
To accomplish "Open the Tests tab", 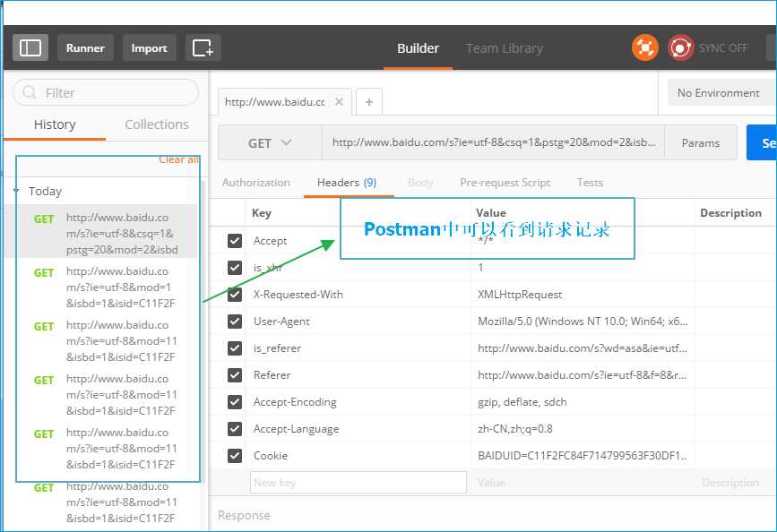I will coord(590,183).
